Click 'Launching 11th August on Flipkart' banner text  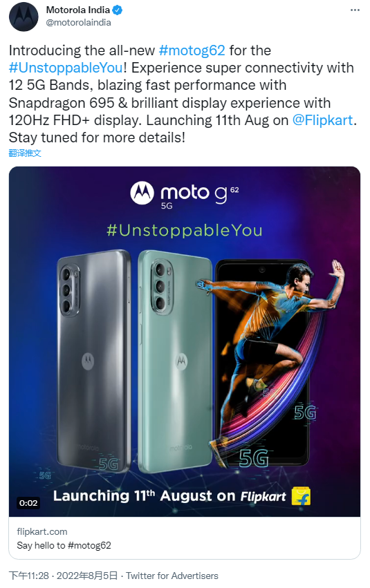tap(169, 496)
